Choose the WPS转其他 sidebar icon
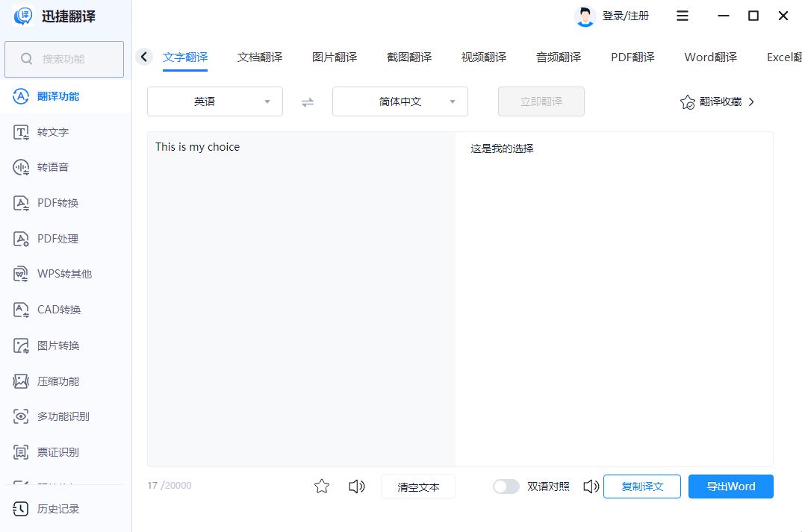The height and width of the screenshot is (532, 802). (x=21, y=274)
